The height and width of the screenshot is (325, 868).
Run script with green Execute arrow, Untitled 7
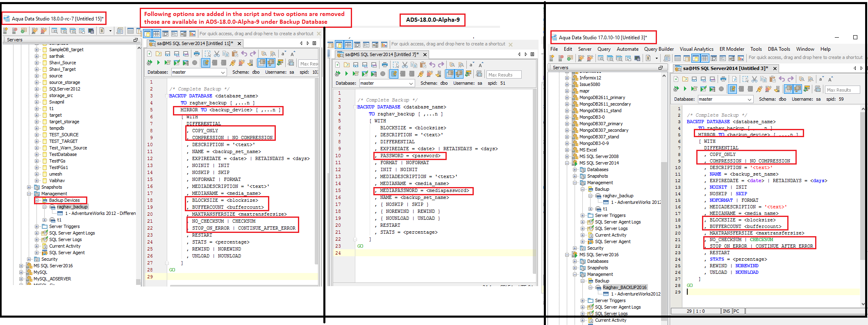pos(346,74)
